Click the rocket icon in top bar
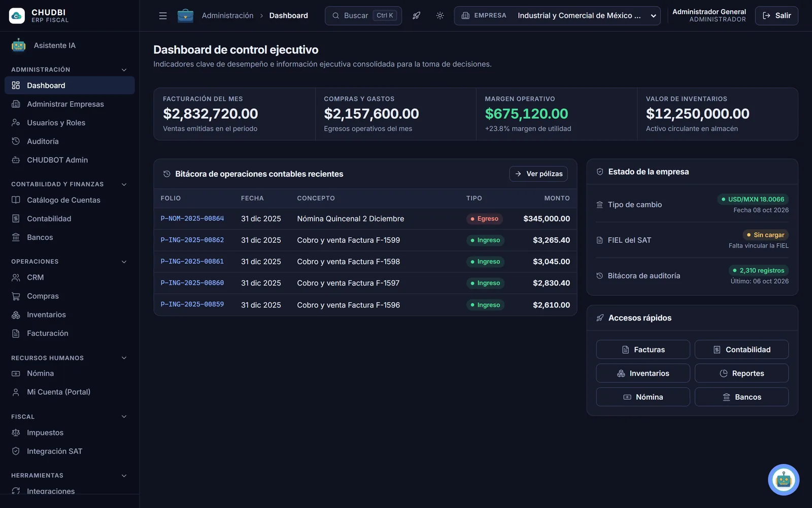This screenshot has height=508, width=812. (x=416, y=16)
